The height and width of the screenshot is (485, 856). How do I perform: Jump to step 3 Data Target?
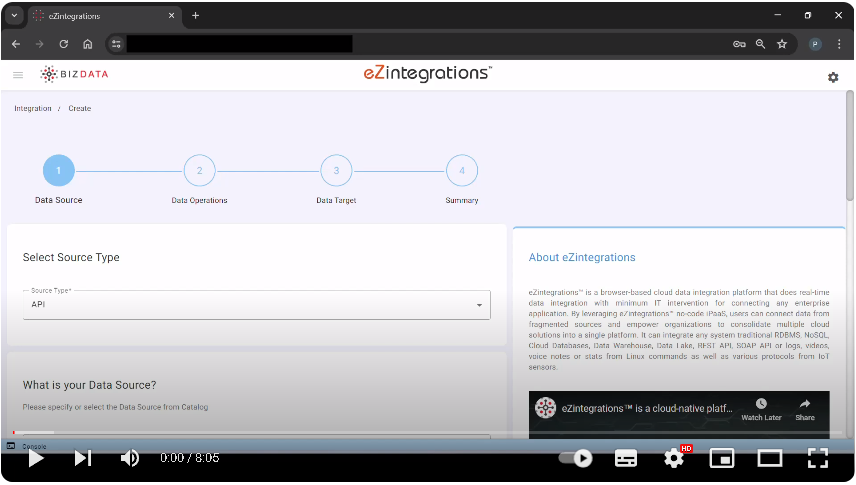pyautogui.click(x=336, y=171)
